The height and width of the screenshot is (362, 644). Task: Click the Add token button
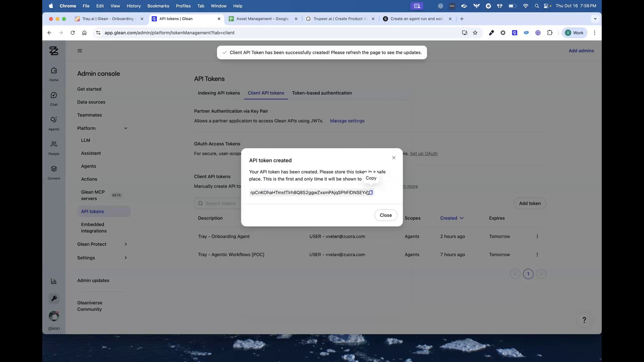(530, 203)
